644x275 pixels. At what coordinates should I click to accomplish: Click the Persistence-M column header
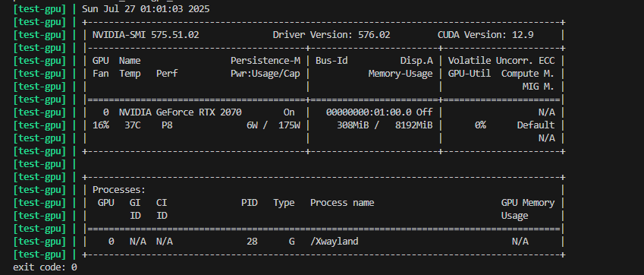[265, 61]
